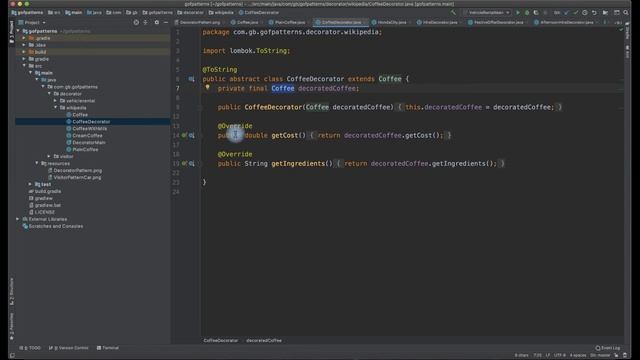The width and height of the screenshot is (640, 360).
Task: Click the Git update project icon
Action: coord(566,13)
